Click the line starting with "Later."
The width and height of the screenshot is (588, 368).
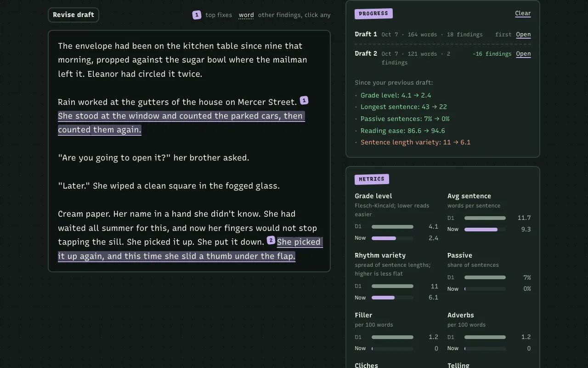coord(169,186)
